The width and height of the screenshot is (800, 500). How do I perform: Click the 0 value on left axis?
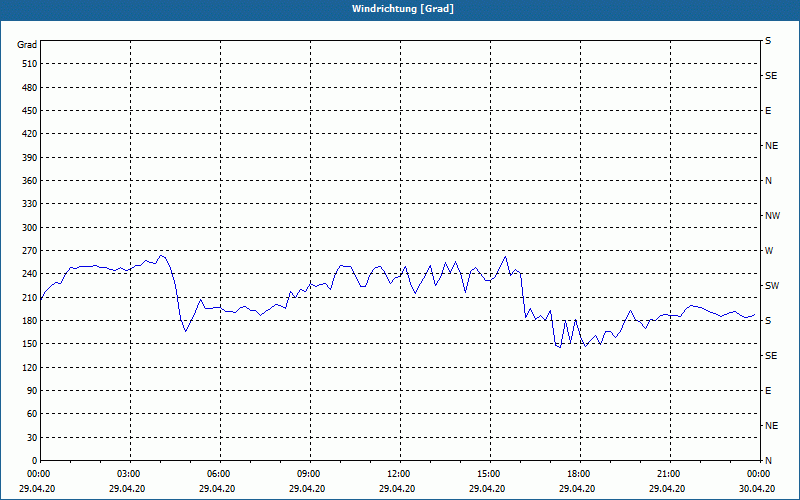coord(35,460)
